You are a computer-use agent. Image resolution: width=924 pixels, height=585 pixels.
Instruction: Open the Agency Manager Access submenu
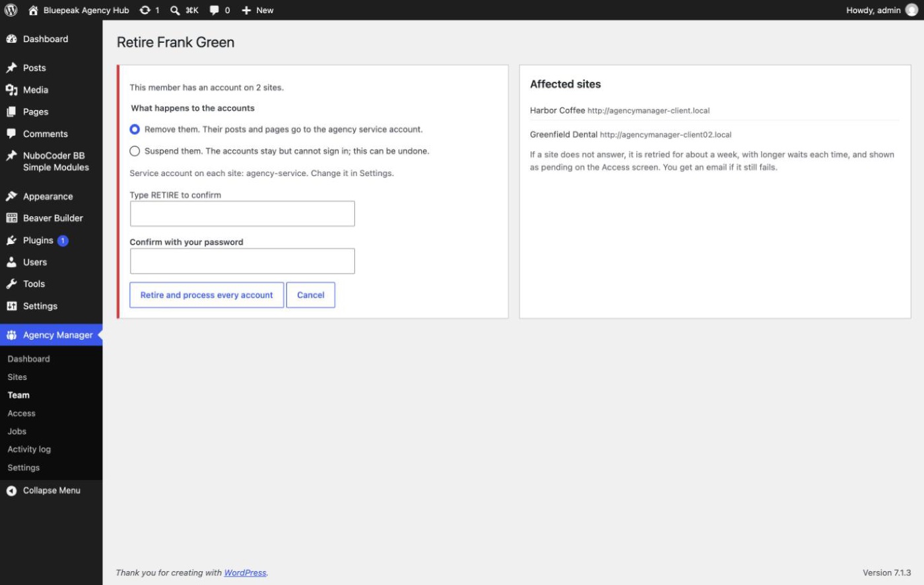coord(22,414)
